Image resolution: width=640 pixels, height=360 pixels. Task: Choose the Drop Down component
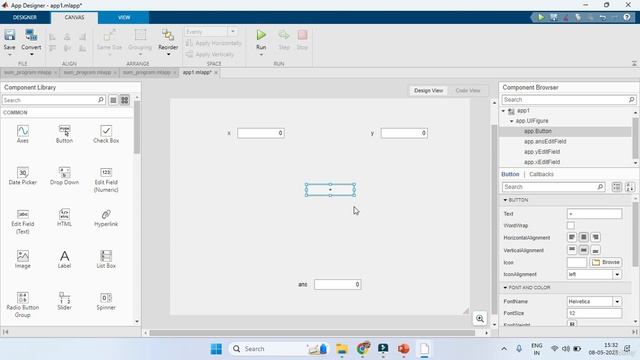tap(64, 176)
